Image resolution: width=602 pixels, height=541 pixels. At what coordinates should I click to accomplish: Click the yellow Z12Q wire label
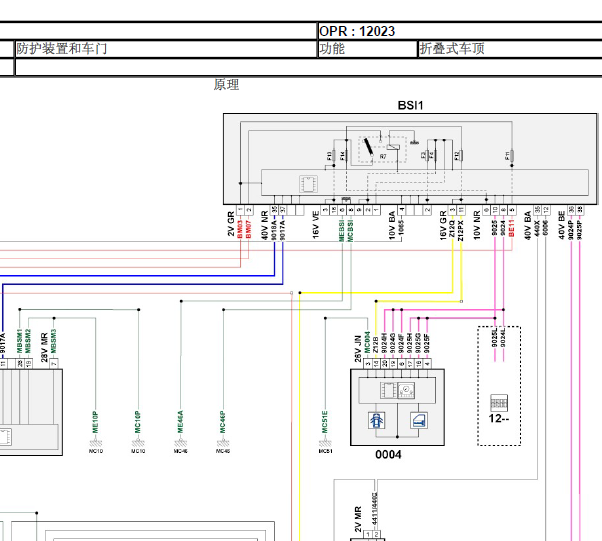[x=452, y=229]
